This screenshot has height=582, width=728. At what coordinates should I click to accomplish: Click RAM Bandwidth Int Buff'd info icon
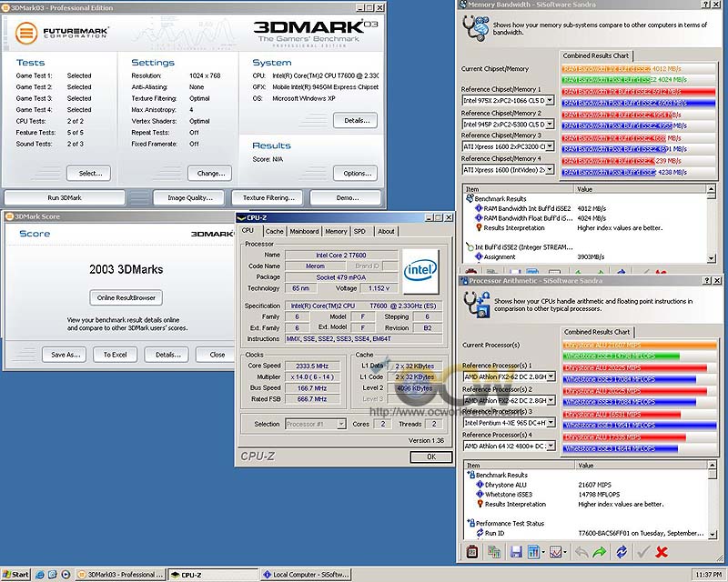pos(479,208)
